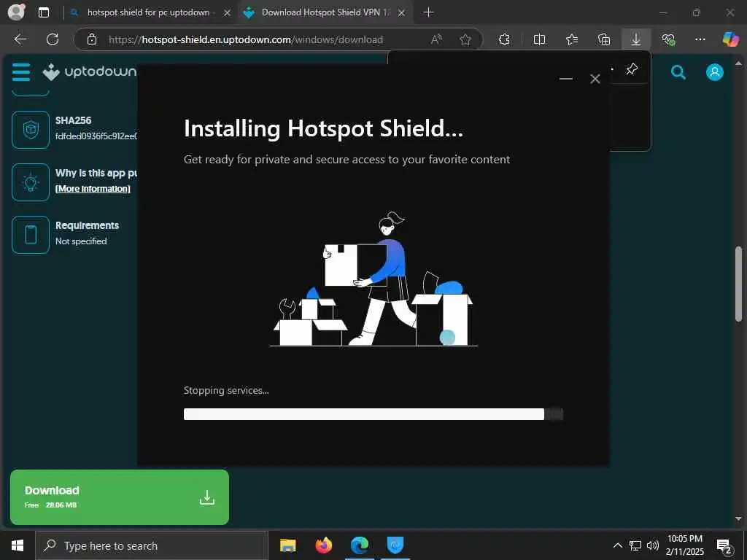
Task: Open the Uptodown user account icon
Action: [714, 72]
